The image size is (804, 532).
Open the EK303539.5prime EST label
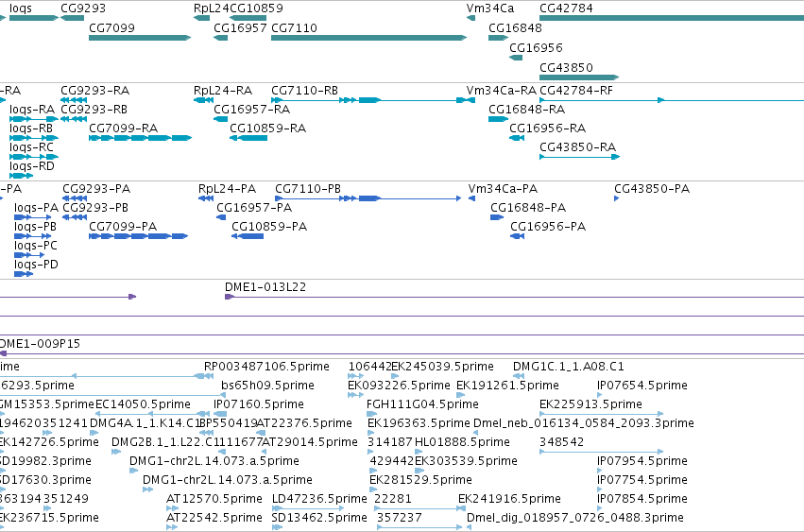[x=466, y=461]
